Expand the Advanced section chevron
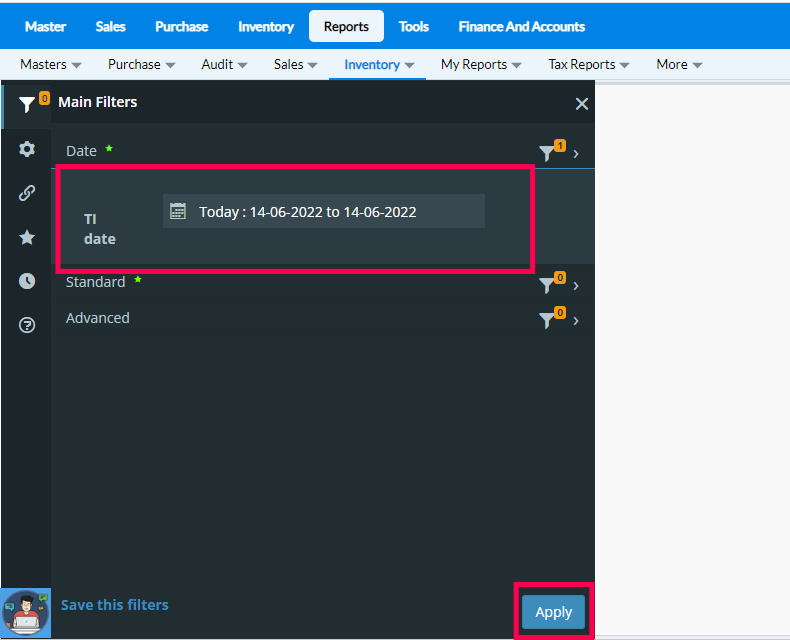This screenshot has height=640, width=790. [576, 321]
